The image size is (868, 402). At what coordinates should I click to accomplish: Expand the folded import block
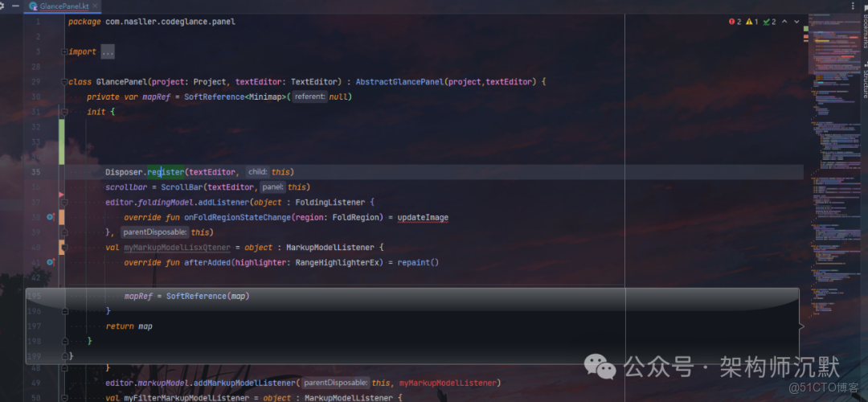(65, 52)
